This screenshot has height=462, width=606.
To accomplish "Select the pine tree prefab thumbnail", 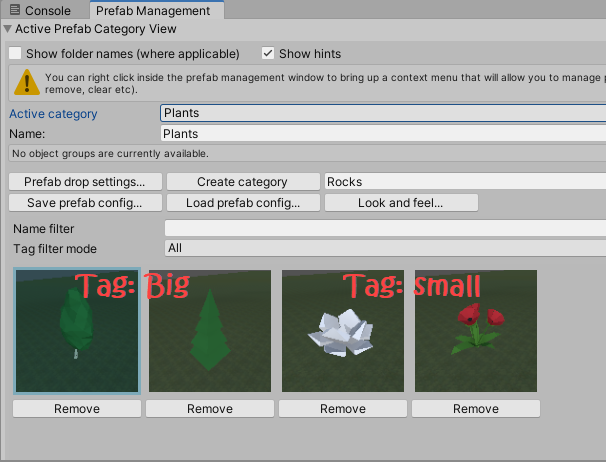I will coord(210,331).
